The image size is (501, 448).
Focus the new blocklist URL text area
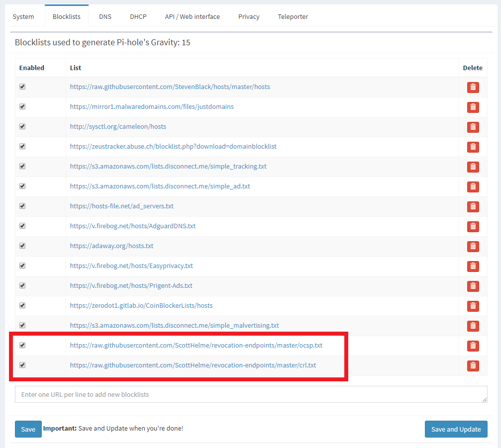(251, 394)
